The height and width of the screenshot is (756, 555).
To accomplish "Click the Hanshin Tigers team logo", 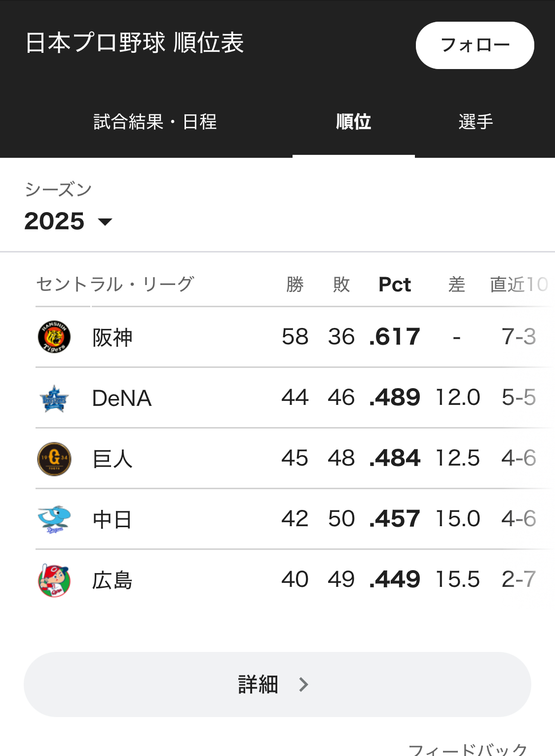I will (54, 337).
